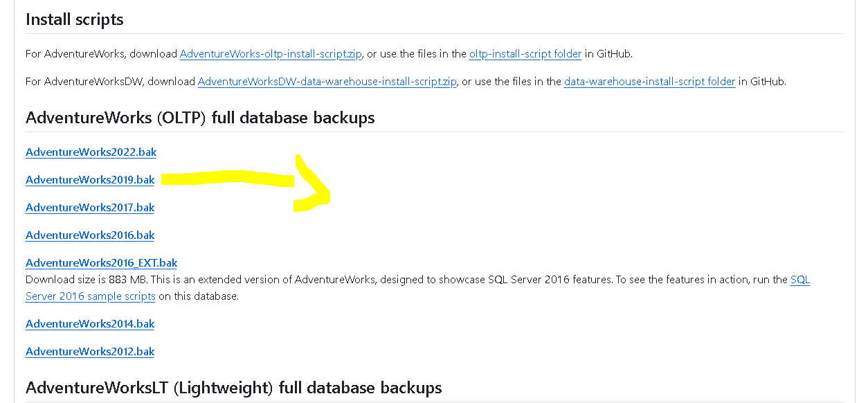Download the AdventureWorks2012.bak backup
868x403 pixels.
tap(90, 351)
